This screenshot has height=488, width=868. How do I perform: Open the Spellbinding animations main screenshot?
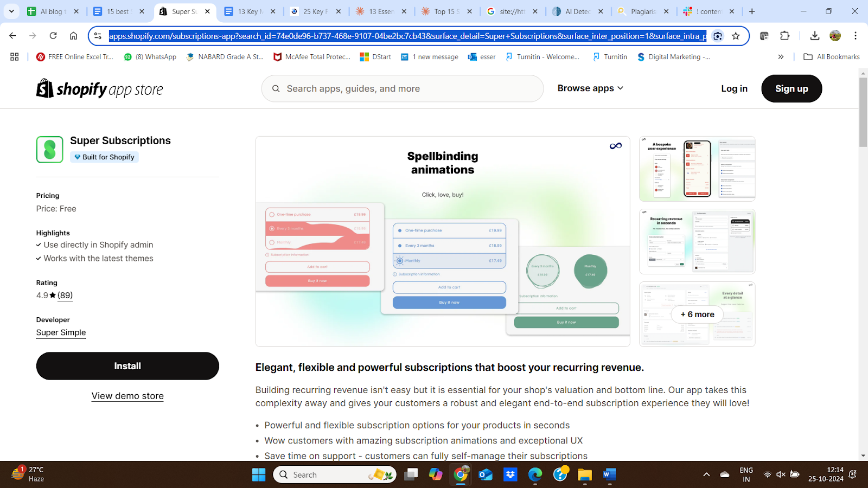click(x=443, y=241)
